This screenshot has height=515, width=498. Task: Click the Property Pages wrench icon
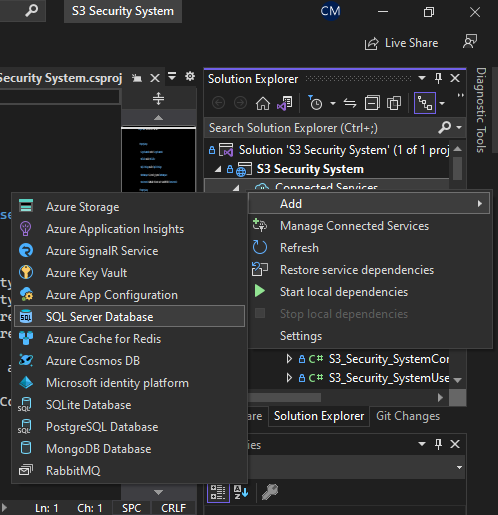270,492
